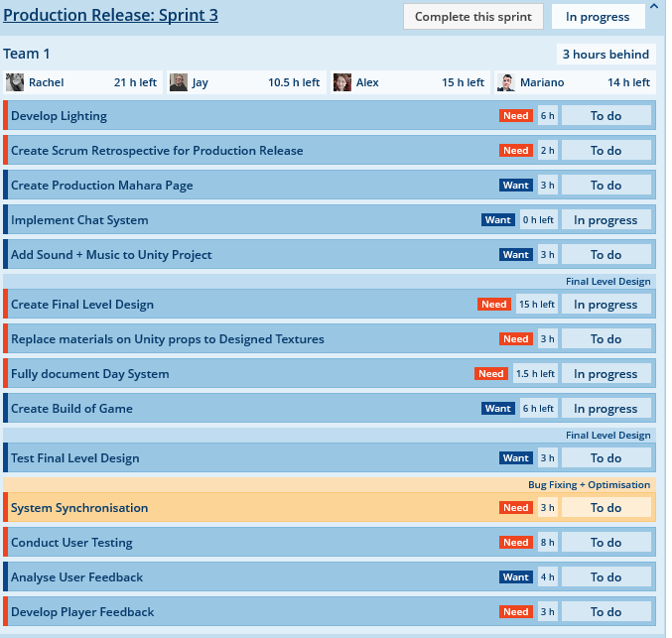The image size is (672, 638).
Task: Open Create Build of Game task
Action: [71, 409]
